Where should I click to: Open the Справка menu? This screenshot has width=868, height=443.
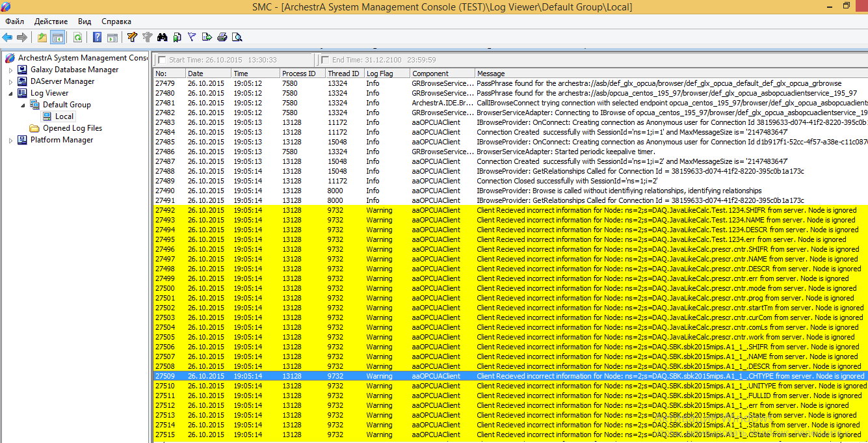116,21
